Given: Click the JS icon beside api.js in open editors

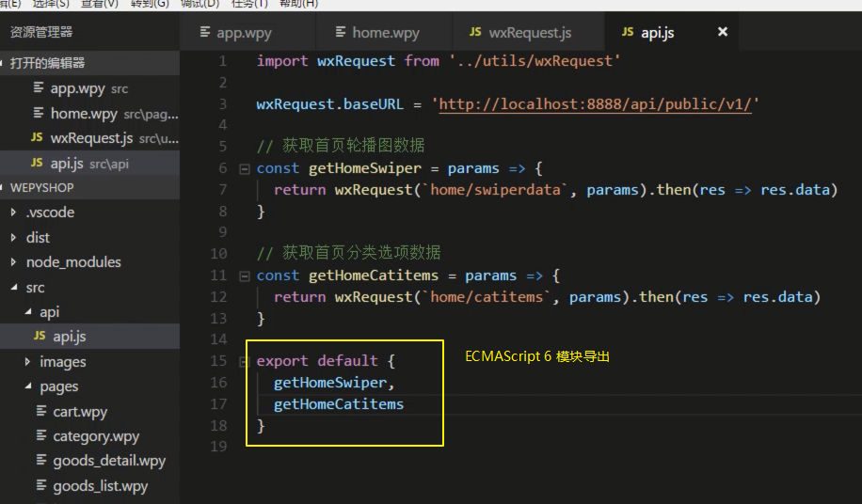Looking at the screenshot, I should (37, 163).
